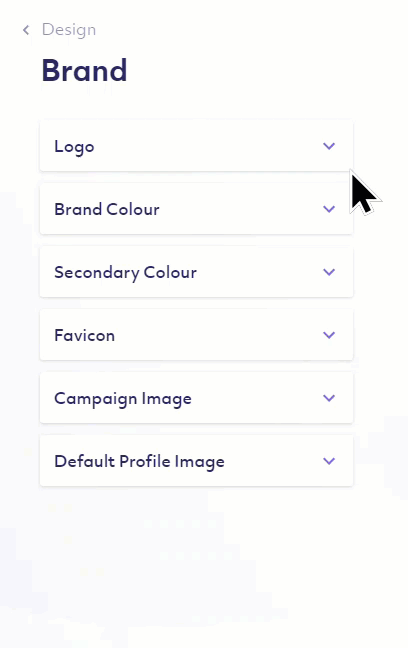
Task: Click the back arrow beside Design
Action: (26, 30)
